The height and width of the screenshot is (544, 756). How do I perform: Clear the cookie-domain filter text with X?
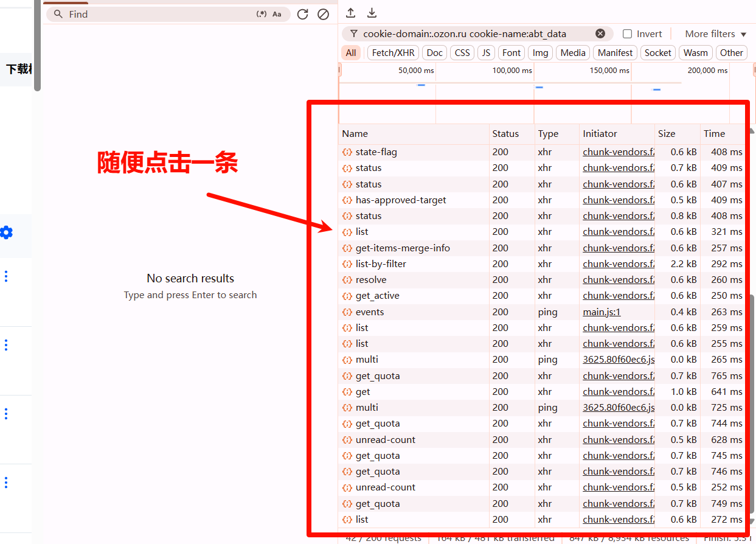click(600, 33)
